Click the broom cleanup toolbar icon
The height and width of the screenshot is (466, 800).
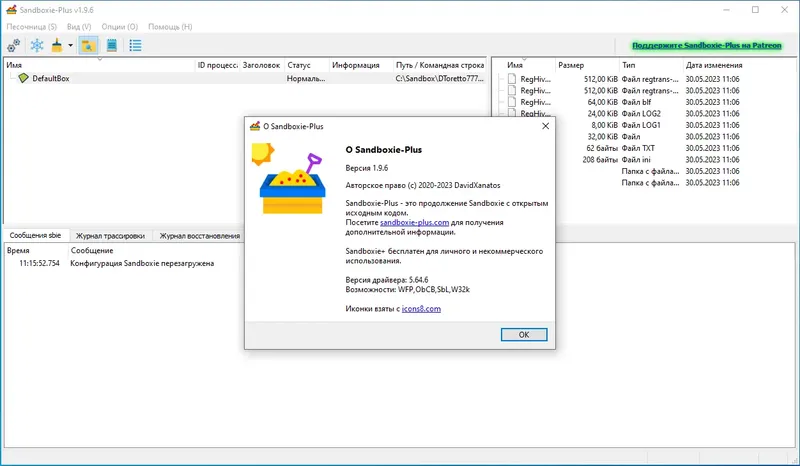(x=57, y=45)
